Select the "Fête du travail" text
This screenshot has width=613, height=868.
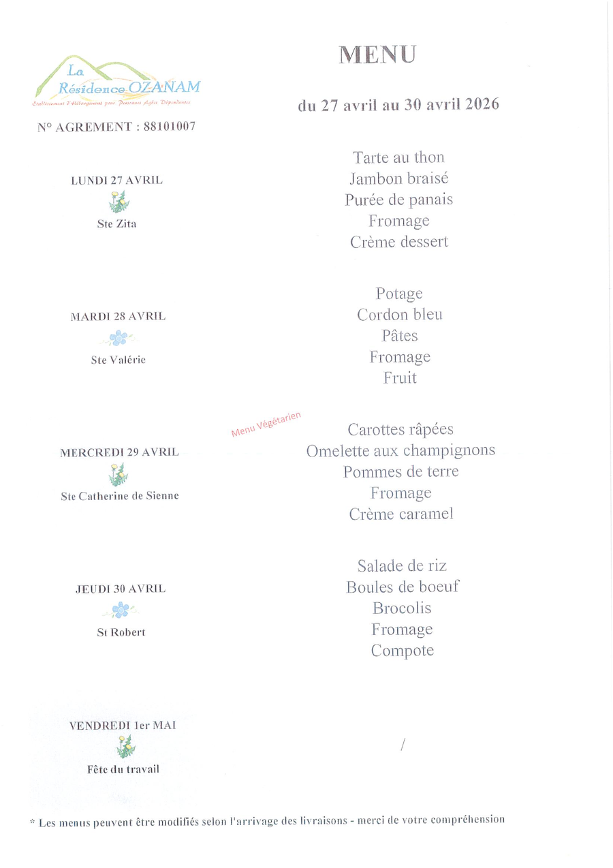[x=123, y=769]
